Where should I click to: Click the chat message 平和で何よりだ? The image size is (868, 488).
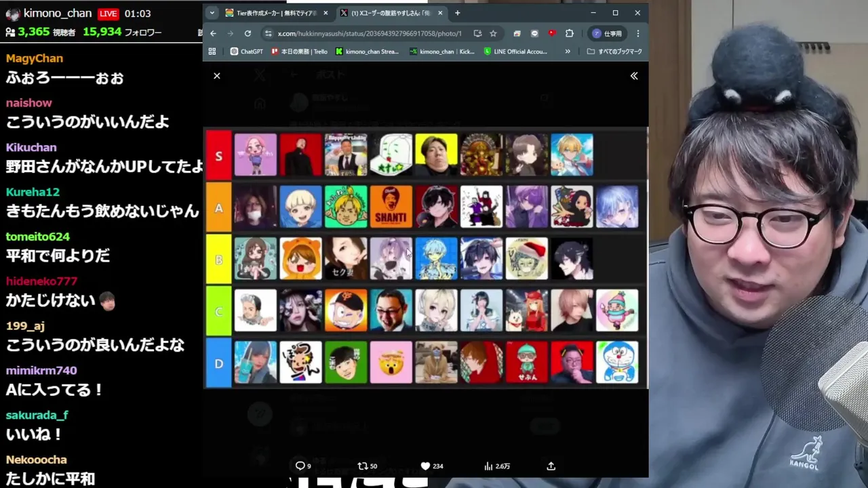58,256
